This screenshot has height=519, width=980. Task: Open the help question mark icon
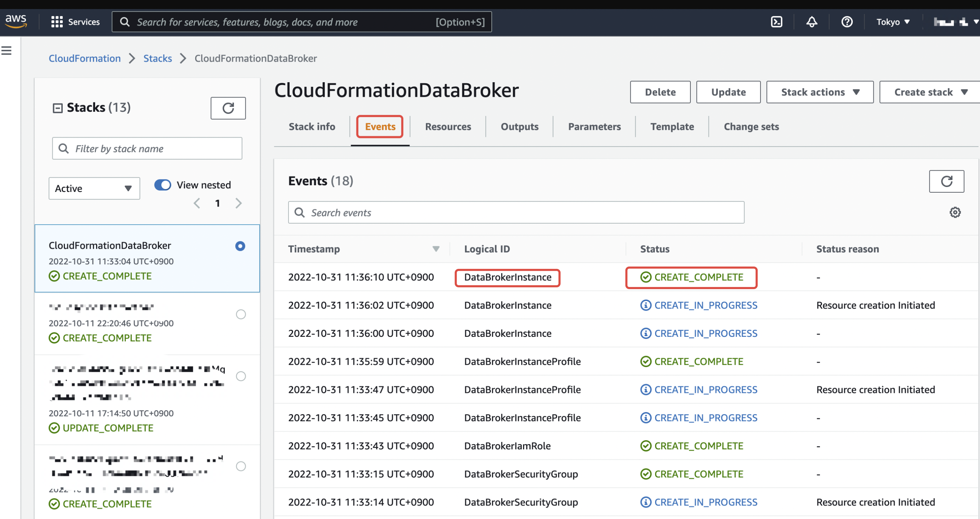pyautogui.click(x=847, y=22)
